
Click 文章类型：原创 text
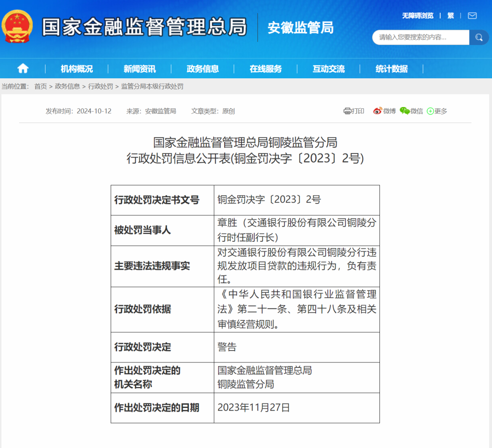[x=213, y=111]
